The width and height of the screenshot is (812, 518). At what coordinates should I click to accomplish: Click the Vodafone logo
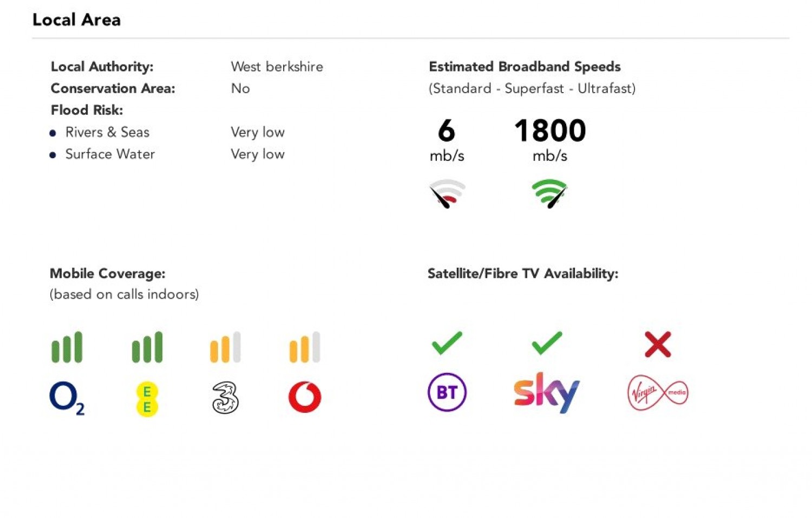pyautogui.click(x=305, y=397)
